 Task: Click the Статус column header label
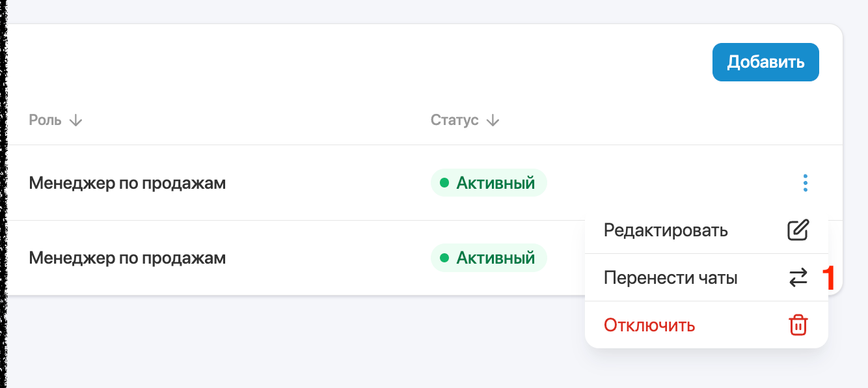pyautogui.click(x=454, y=120)
